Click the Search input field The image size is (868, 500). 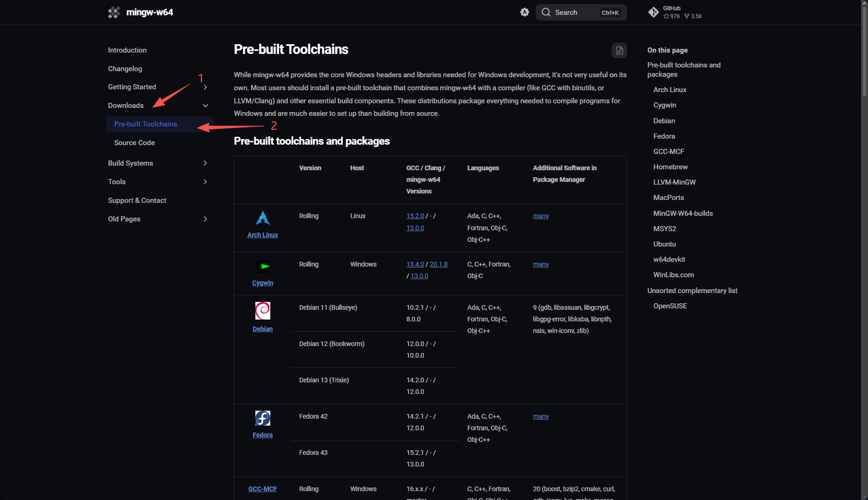581,13
